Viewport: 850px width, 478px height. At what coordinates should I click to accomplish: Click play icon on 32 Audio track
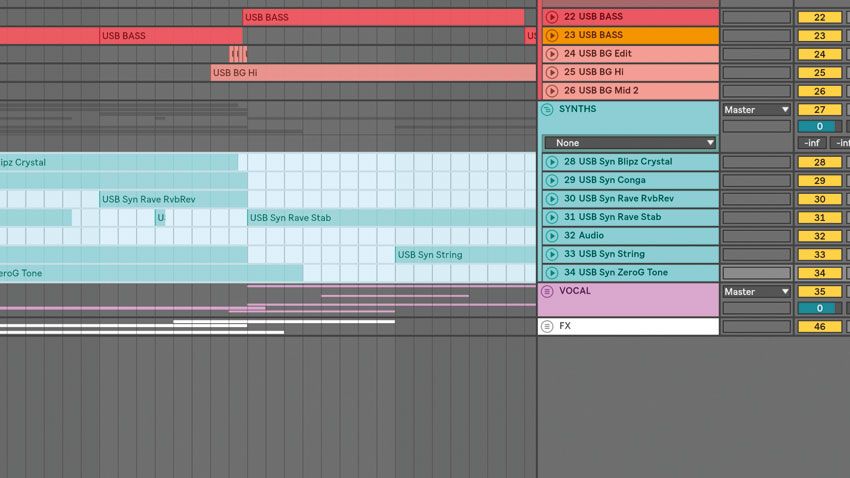pos(551,236)
